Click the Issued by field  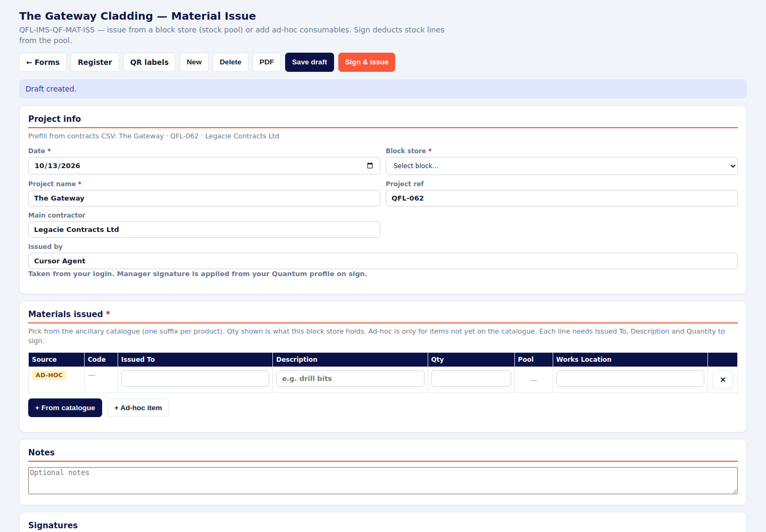pyautogui.click(x=383, y=261)
